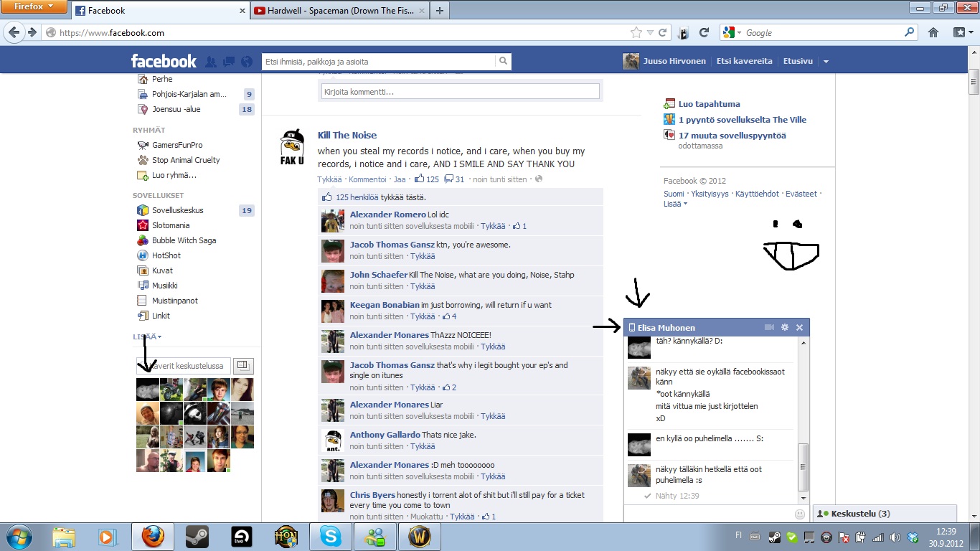Click the search magnifier button
The width and height of the screenshot is (980, 551).
pos(504,62)
